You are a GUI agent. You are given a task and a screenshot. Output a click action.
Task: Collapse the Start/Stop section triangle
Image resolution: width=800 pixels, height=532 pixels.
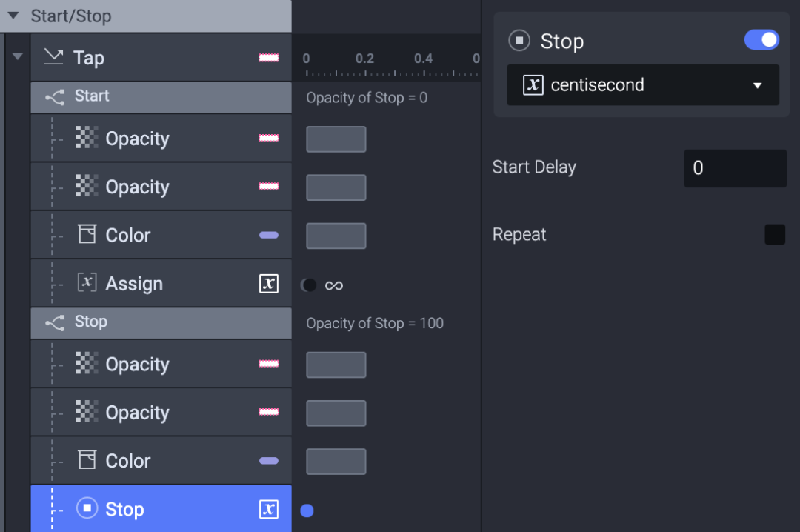pos(14,16)
